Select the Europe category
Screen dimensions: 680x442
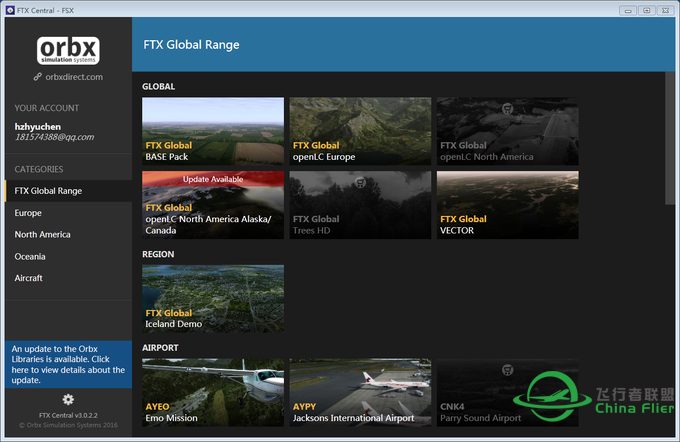69,213
